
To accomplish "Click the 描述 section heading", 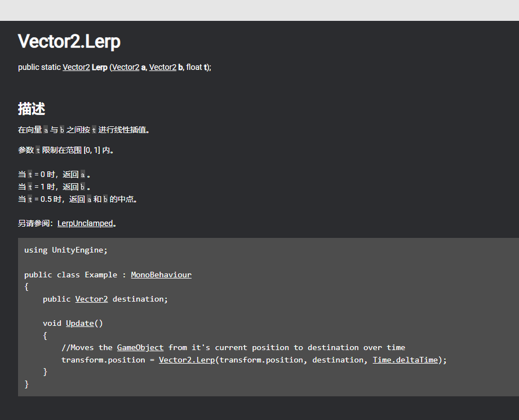I will point(32,109).
